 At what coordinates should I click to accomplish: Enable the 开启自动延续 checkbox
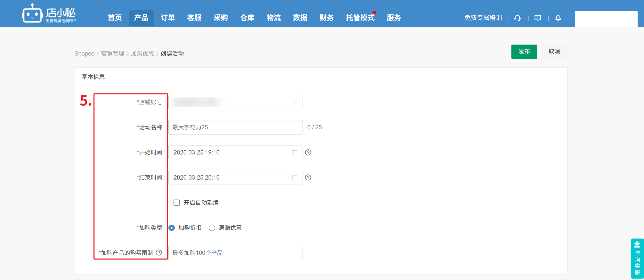[x=177, y=203]
